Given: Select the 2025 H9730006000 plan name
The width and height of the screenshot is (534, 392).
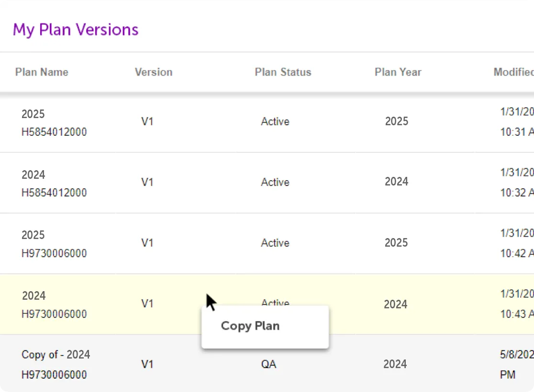Looking at the screenshot, I should pyautogui.click(x=54, y=244).
